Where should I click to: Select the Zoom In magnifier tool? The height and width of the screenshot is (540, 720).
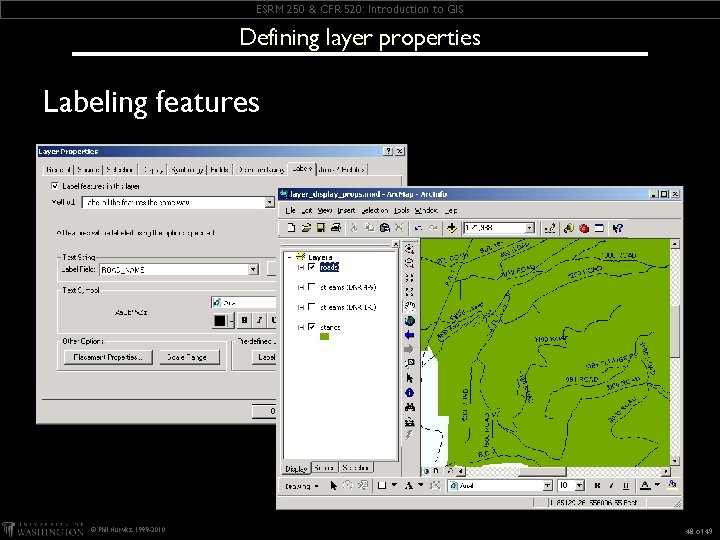point(409,249)
